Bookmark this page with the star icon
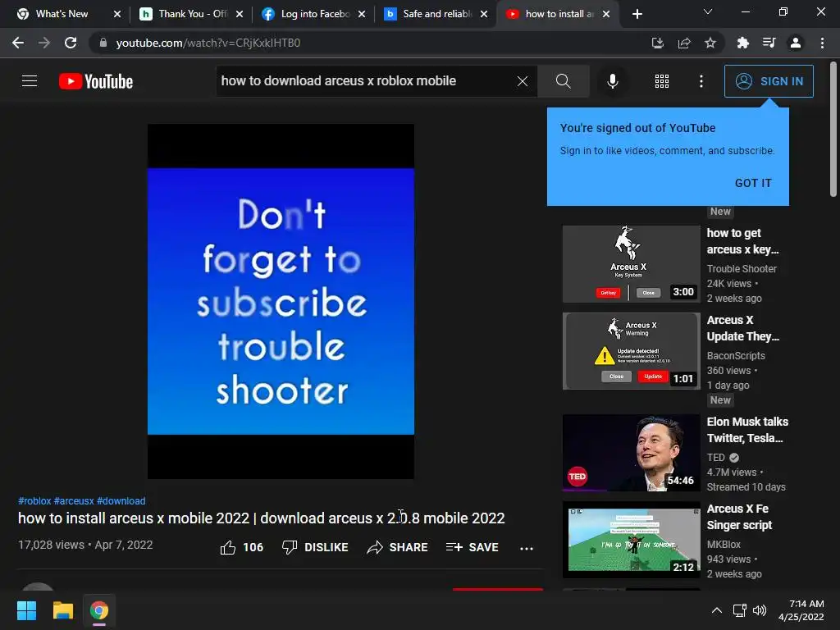 tap(710, 43)
